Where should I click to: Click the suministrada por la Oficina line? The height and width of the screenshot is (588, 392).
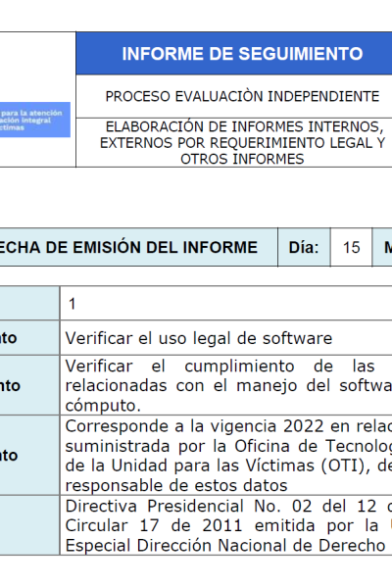(x=228, y=446)
